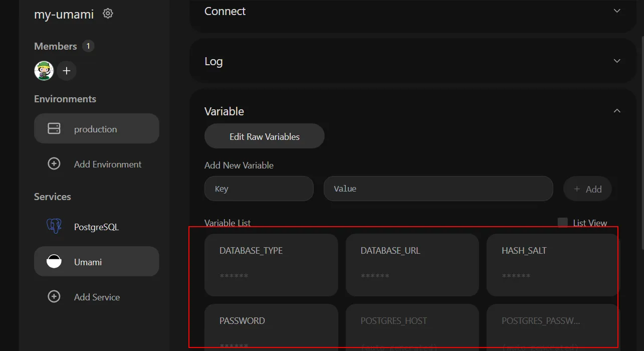Image resolution: width=644 pixels, height=351 pixels.
Task: Add a new member with plus icon
Action: point(67,71)
